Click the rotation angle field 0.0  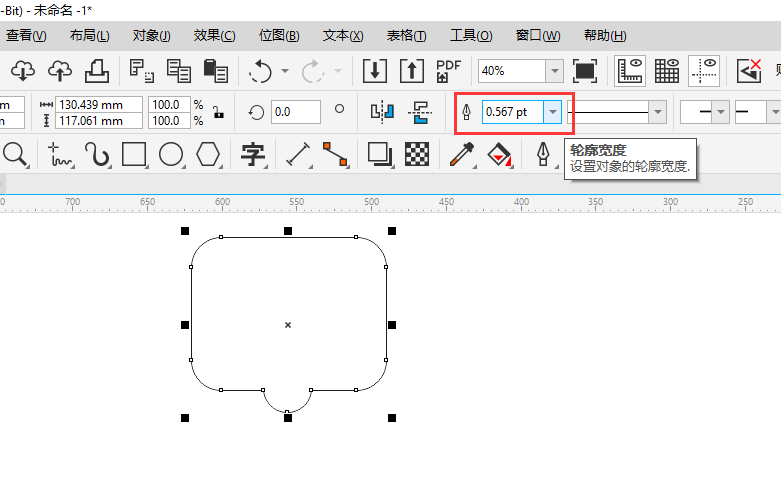pyautogui.click(x=296, y=112)
